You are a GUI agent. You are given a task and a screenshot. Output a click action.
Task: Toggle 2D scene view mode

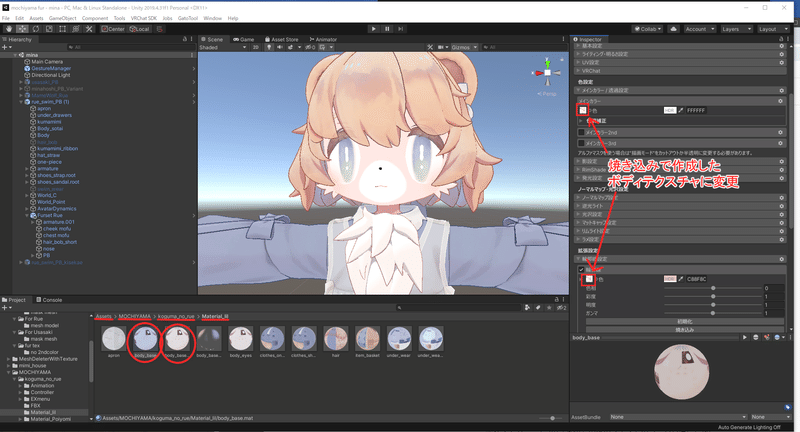(256, 47)
